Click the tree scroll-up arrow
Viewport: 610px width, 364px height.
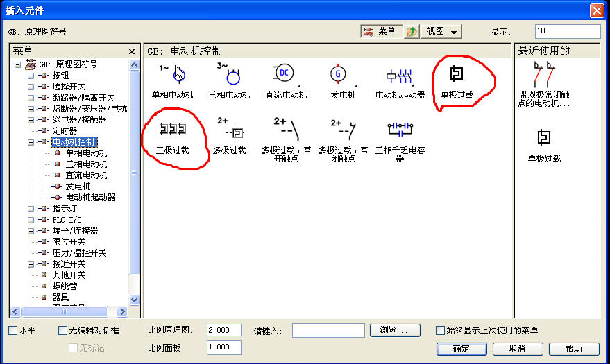click(134, 65)
